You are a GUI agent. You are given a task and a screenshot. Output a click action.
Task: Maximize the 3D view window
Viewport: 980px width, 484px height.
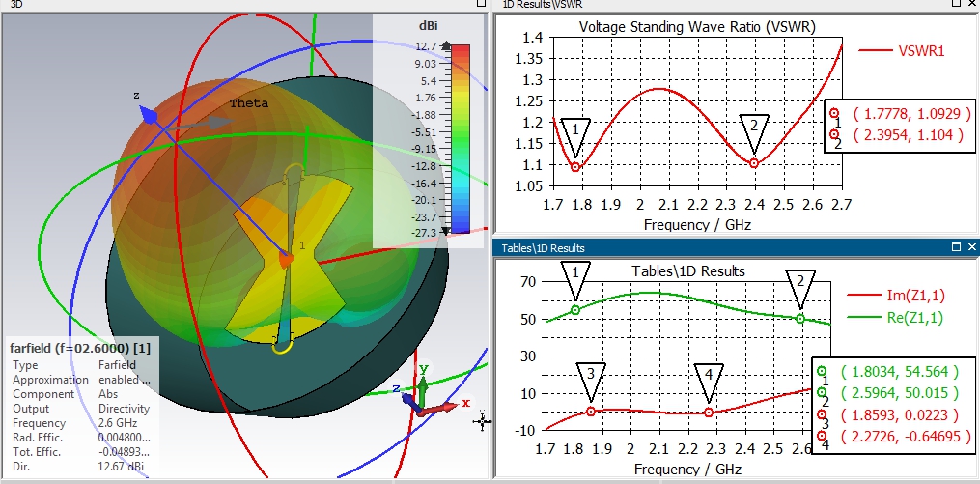(x=481, y=5)
